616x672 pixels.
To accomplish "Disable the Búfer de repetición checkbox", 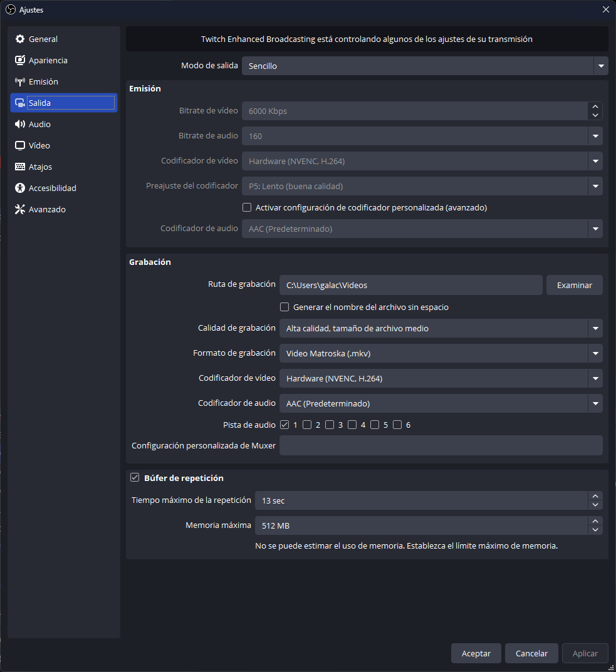I will [135, 477].
